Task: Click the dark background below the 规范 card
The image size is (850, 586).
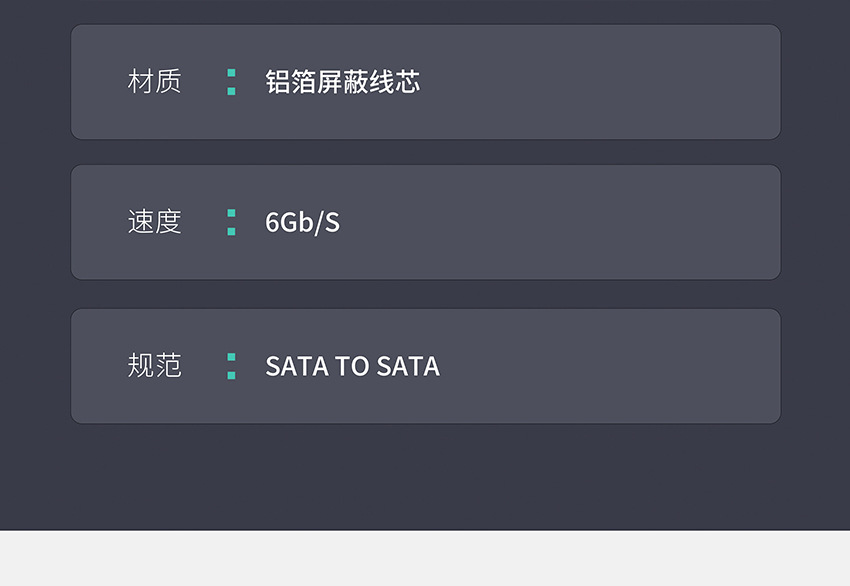Action: tap(425, 475)
